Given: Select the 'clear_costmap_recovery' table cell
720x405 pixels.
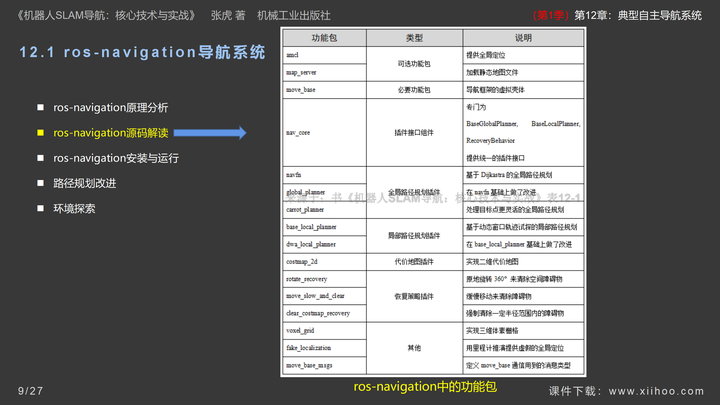Looking at the screenshot, I should (324, 313).
